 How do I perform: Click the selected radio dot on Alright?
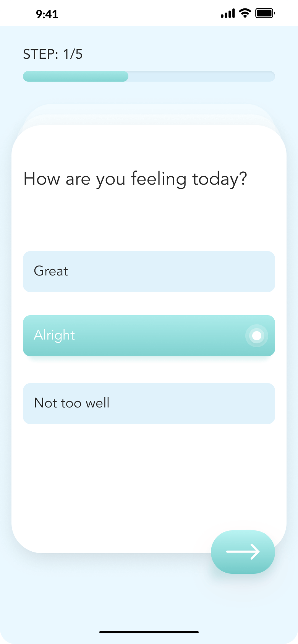257,336
